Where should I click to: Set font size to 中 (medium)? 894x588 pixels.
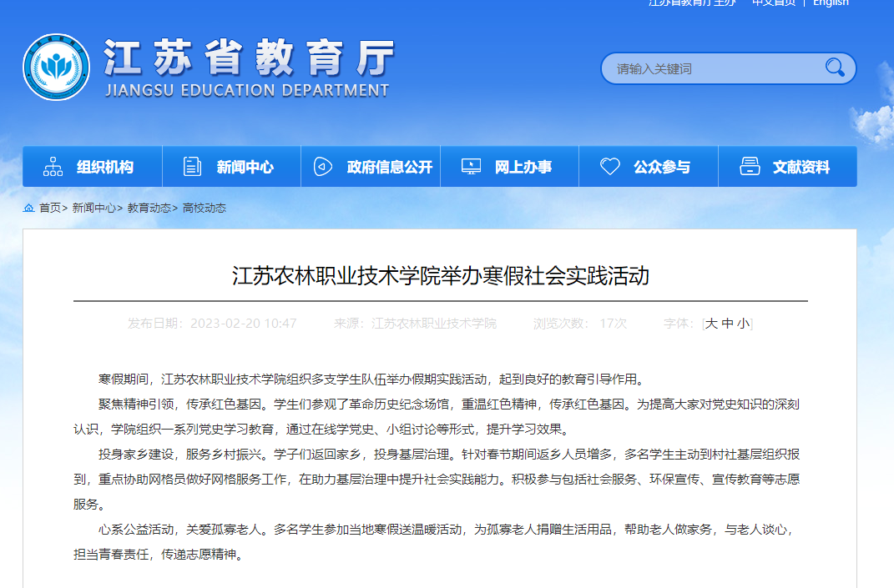click(727, 324)
